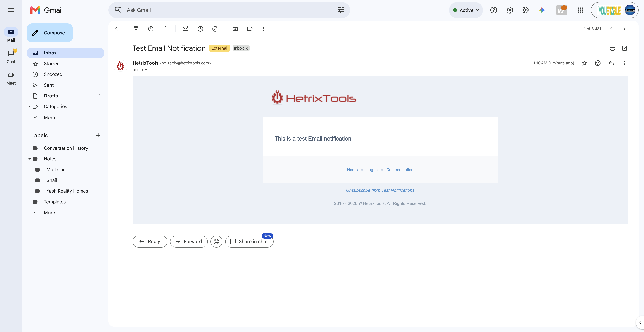644x332 pixels.
Task: Archive this email
Action: point(136,29)
